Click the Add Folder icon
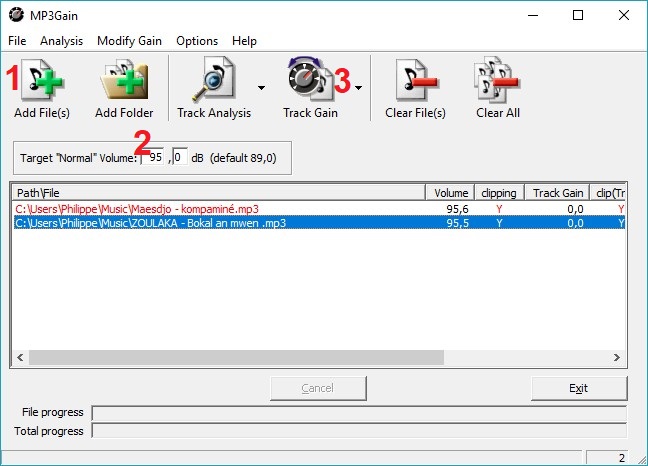 [124, 80]
